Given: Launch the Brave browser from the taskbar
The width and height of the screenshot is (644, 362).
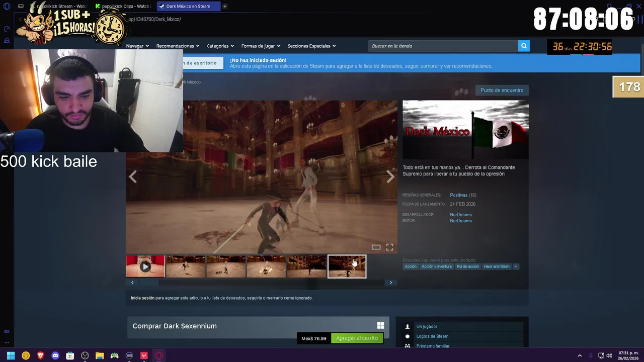Looking at the screenshot, I should pos(40,355).
